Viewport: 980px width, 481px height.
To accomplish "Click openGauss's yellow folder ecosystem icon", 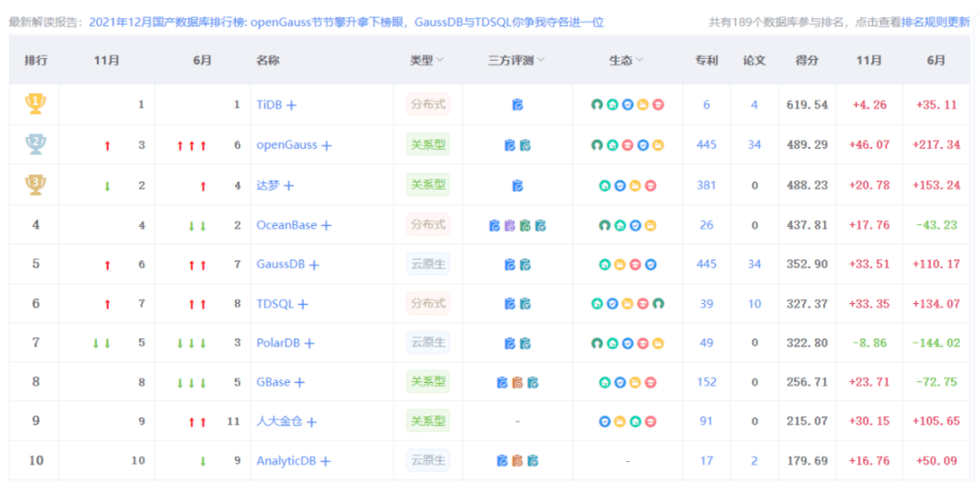I will (658, 145).
